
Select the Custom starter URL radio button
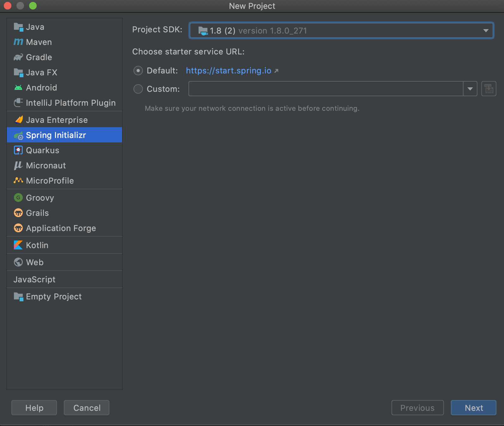[138, 89]
